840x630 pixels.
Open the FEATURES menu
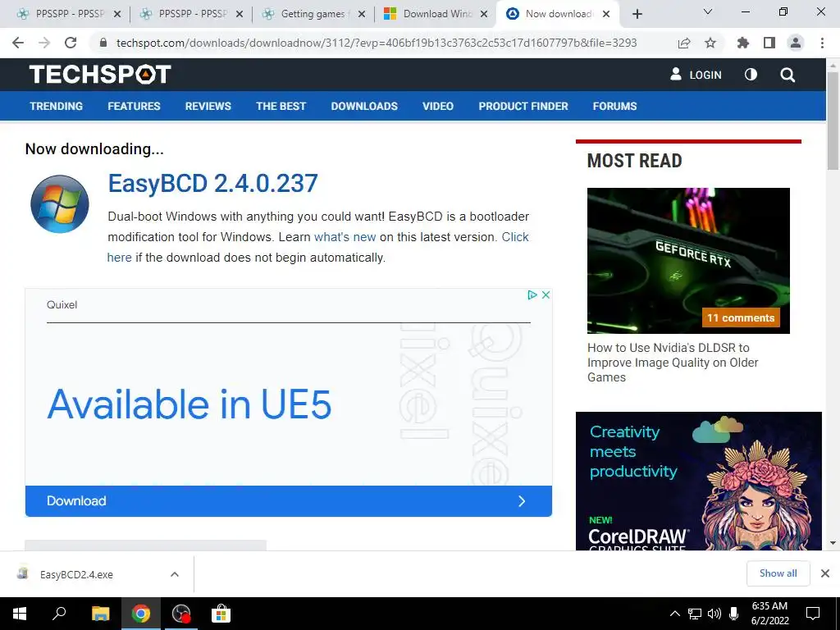[134, 106]
